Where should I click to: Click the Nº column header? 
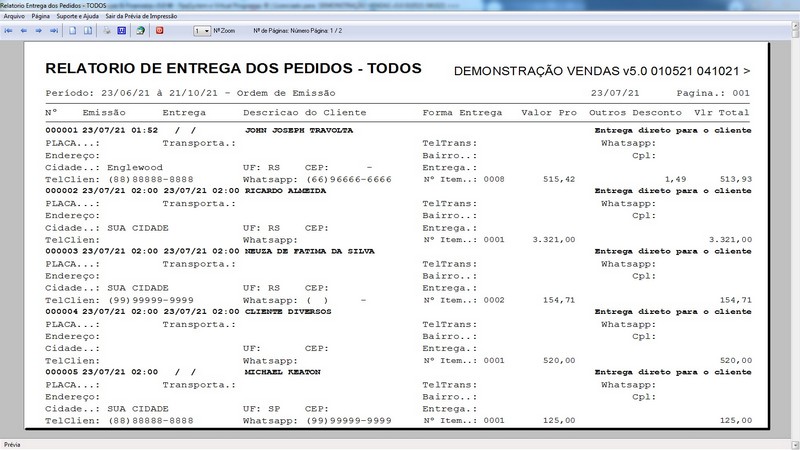(51, 113)
